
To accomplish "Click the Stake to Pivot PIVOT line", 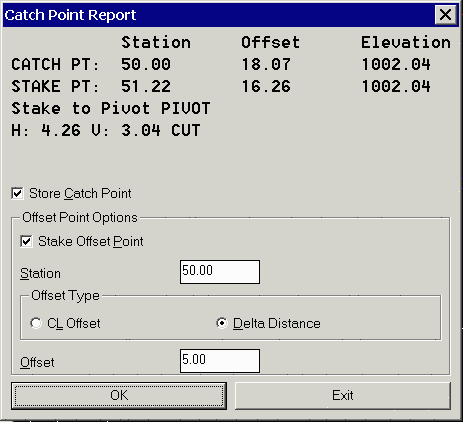I will 111,108.
